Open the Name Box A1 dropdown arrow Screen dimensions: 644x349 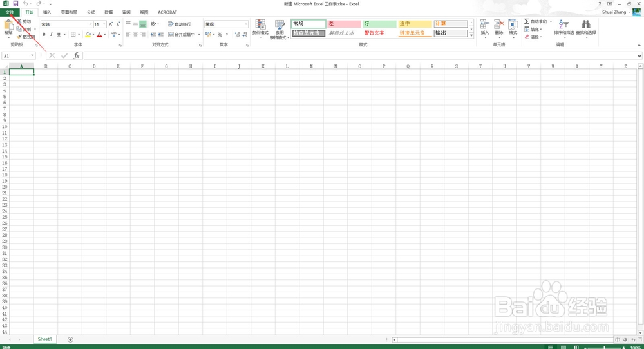(32, 56)
